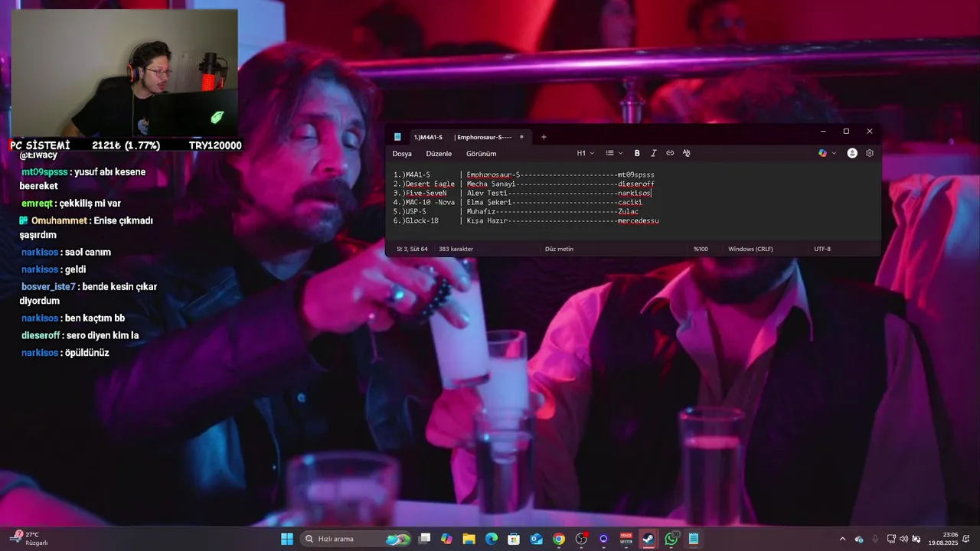
Task: Open the Görünüm menu
Action: (x=481, y=154)
